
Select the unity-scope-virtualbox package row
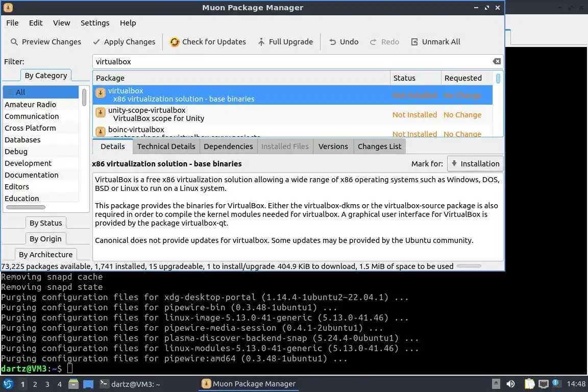tap(292, 114)
